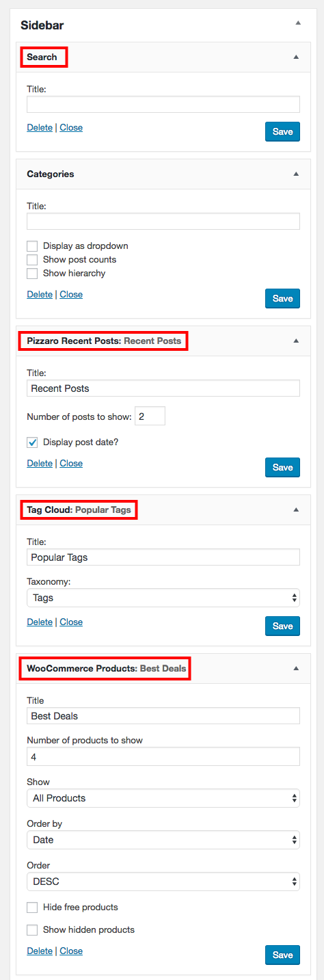Collapse the Pizzaro Recent Posts widget arrow
This screenshot has width=324, height=980.
pos(296,341)
